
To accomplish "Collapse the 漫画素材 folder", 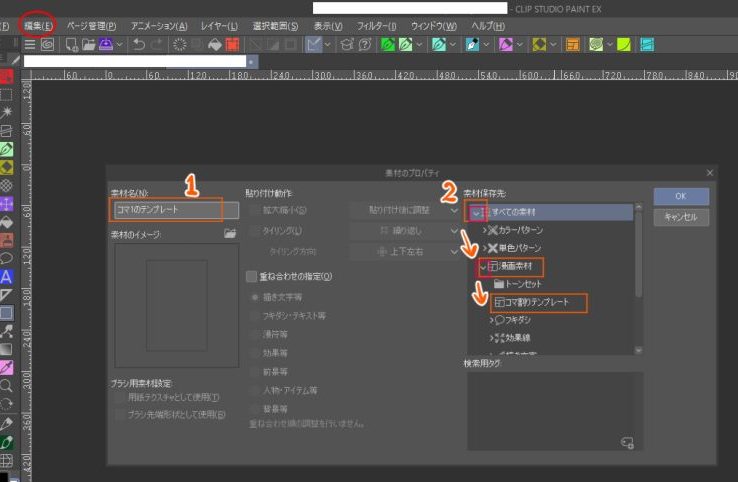I will pos(483,267).
